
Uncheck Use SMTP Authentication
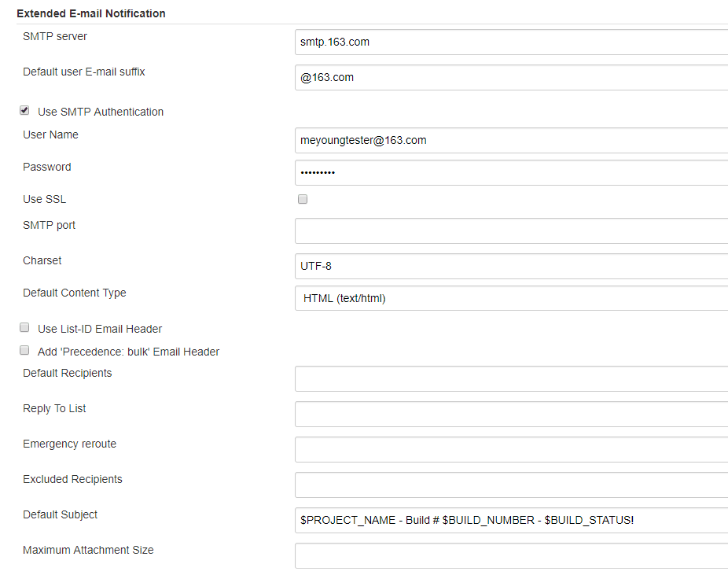(x=24, y=111)
